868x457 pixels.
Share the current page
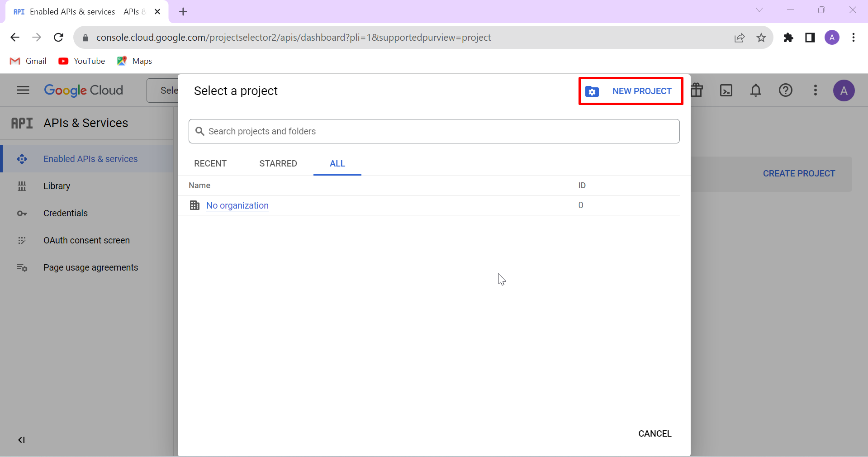click(x=740, y=38)
